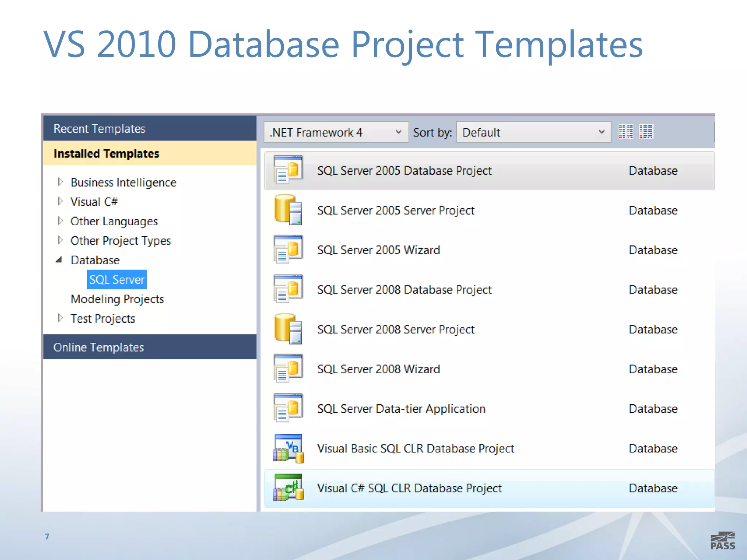Click the SQL Server 2008 Server Project icon
Viewport: 747px width, 560px height.
(x=288, y=328)
